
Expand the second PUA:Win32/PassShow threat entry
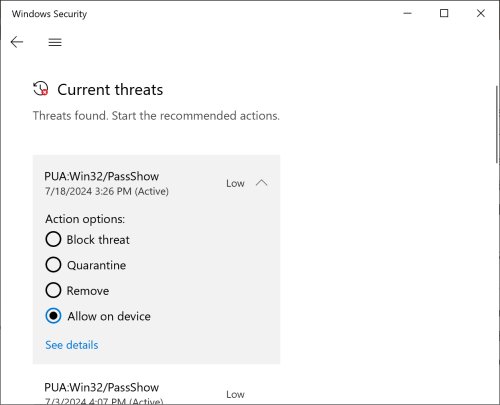point(156,392)
